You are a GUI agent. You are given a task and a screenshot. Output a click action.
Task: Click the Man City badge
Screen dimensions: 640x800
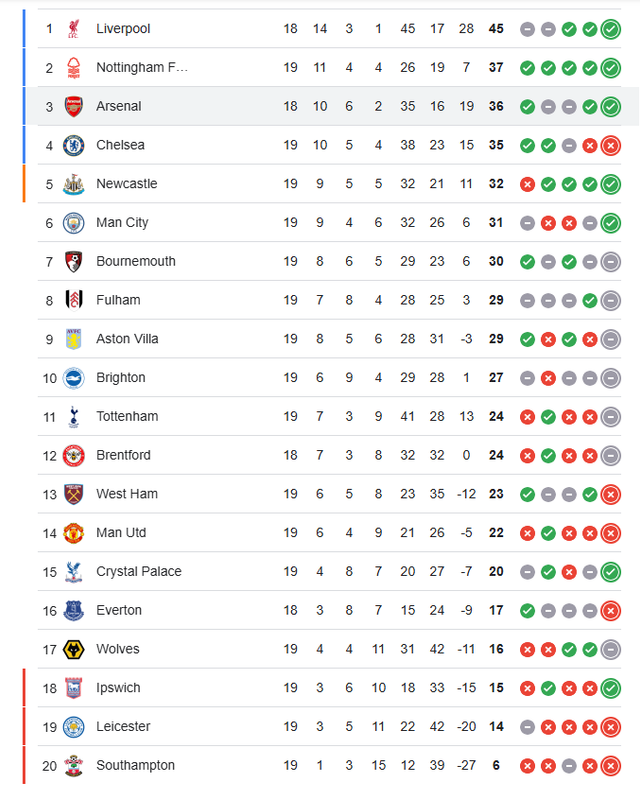[x=73, y=223]
